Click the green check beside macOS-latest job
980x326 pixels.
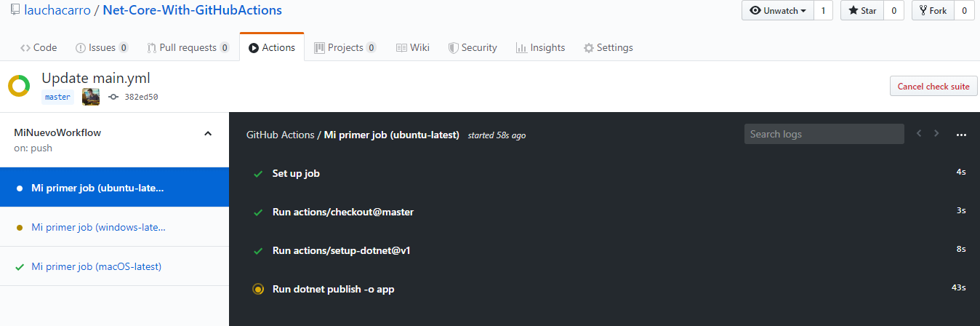(x=20, y=266)
